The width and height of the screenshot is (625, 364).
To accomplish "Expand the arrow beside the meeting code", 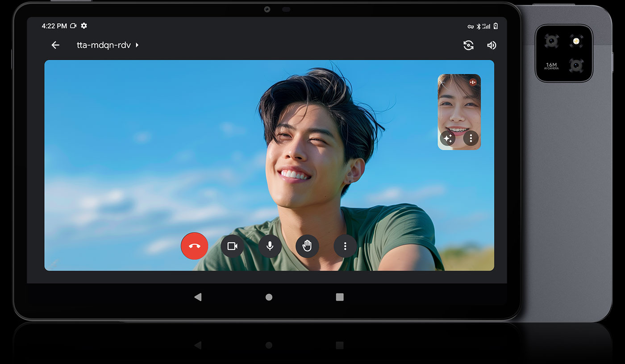I will coord(137,45).
